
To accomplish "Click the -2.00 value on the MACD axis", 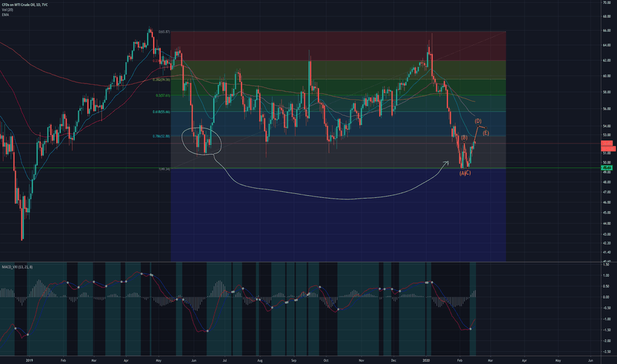I will click(606, 341).
